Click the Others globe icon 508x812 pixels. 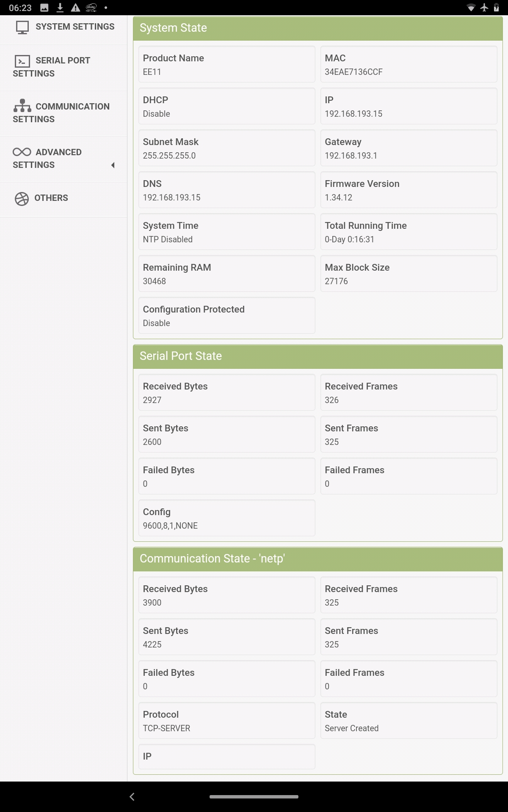(x=22, y=198)
